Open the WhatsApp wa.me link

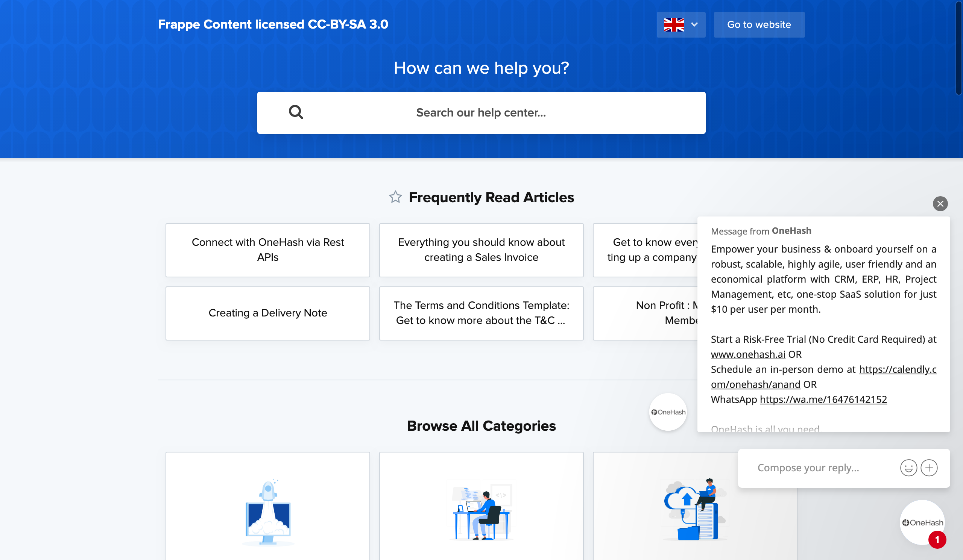coord(823,399)
